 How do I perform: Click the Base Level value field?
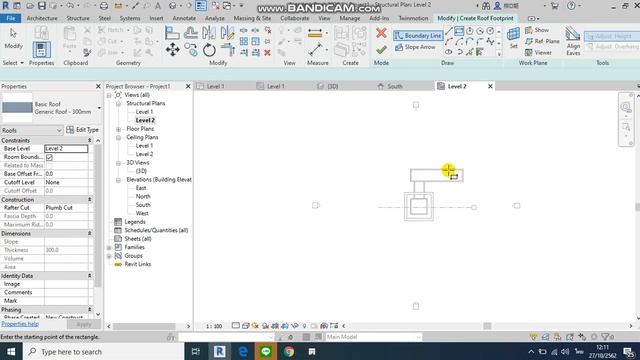[66, 149]
